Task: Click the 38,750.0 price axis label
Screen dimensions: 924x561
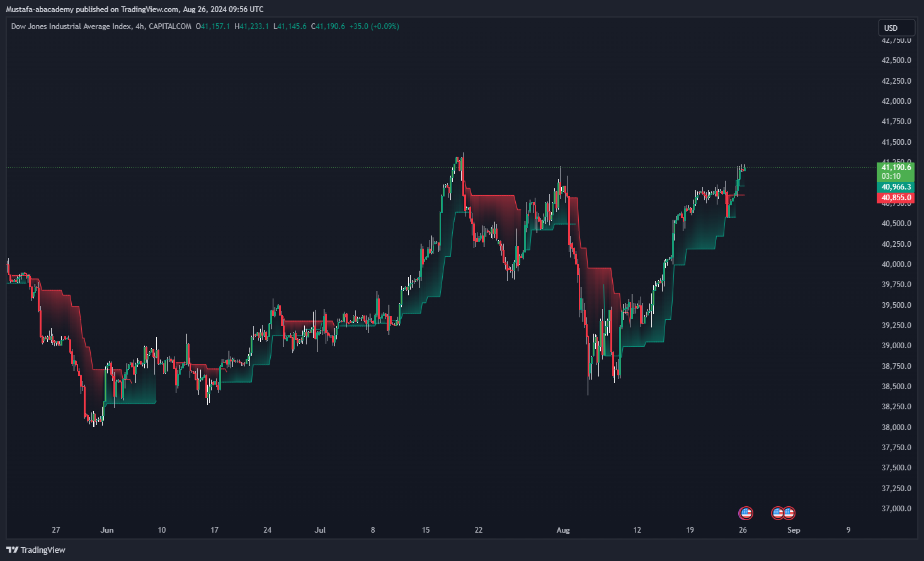Action: [896, 366]
